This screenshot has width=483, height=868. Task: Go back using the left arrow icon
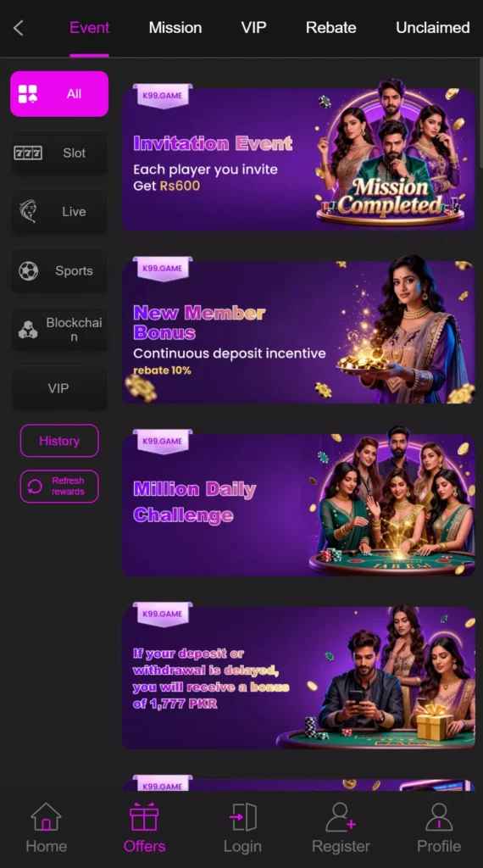(x=19, y=28)
